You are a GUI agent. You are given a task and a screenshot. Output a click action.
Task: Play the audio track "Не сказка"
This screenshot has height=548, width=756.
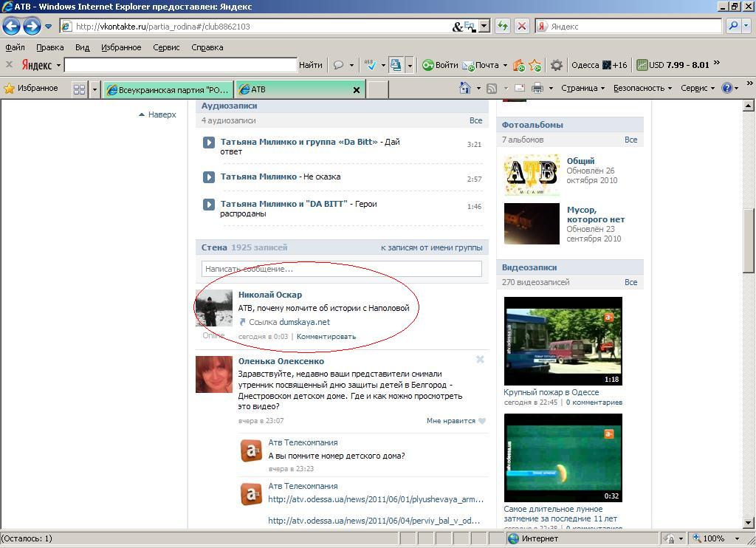[x=209, y=177]
